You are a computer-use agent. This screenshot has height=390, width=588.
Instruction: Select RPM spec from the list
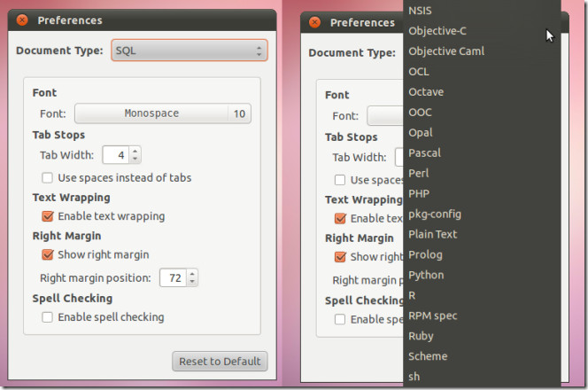click(482, 316)
